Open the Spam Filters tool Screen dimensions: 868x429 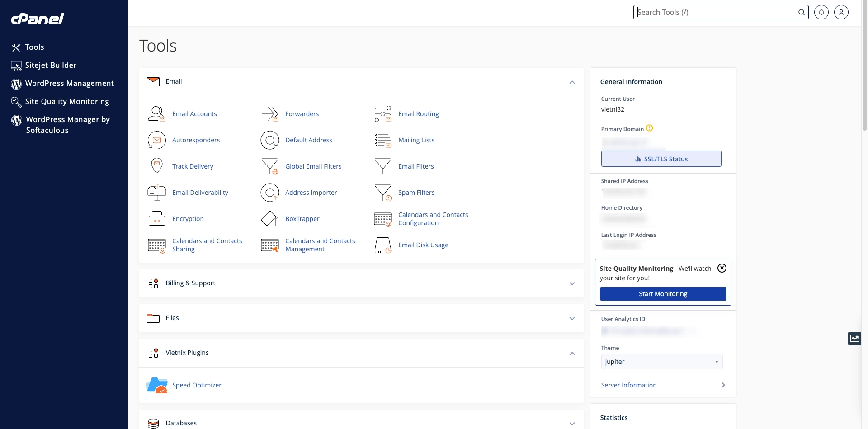tap(416, 193)
